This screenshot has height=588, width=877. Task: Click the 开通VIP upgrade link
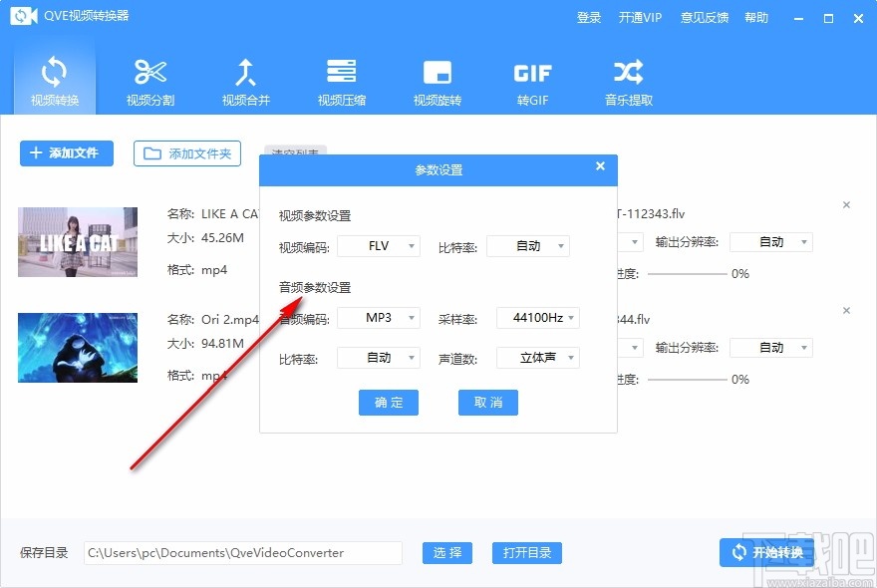(641, 17)
